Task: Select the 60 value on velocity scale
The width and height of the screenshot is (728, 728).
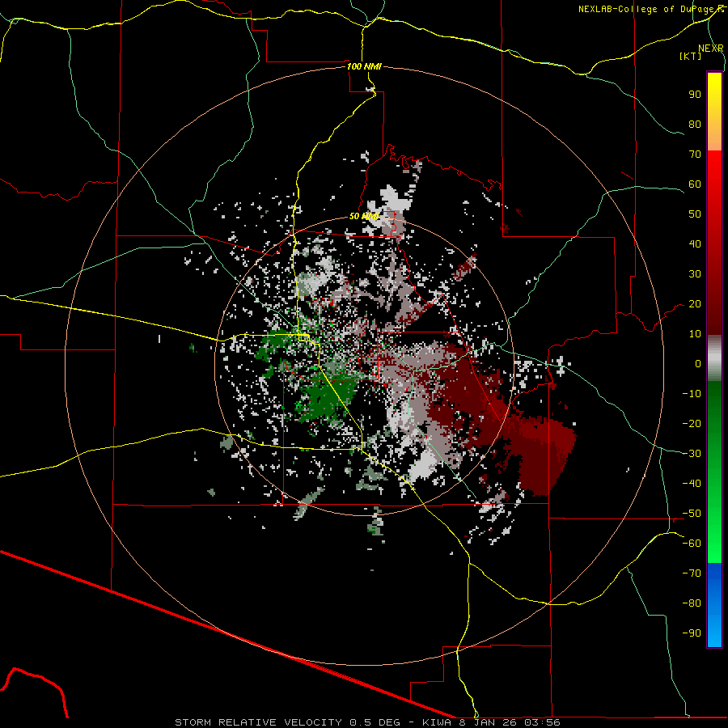Action: coord(695,184)
